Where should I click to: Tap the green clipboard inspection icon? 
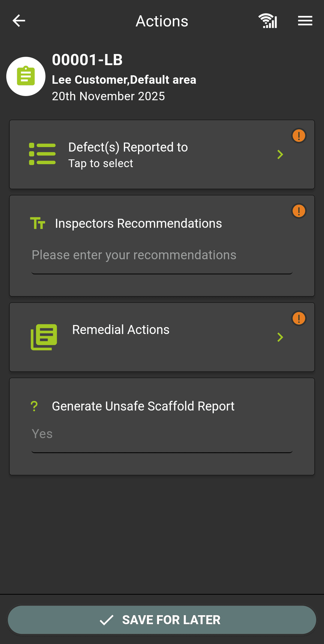click(26, 76)
